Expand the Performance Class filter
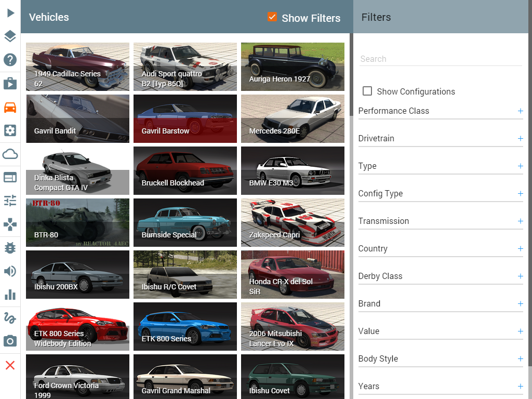Image resolution: width=532 pixels, height=399 pixels. 441,111
